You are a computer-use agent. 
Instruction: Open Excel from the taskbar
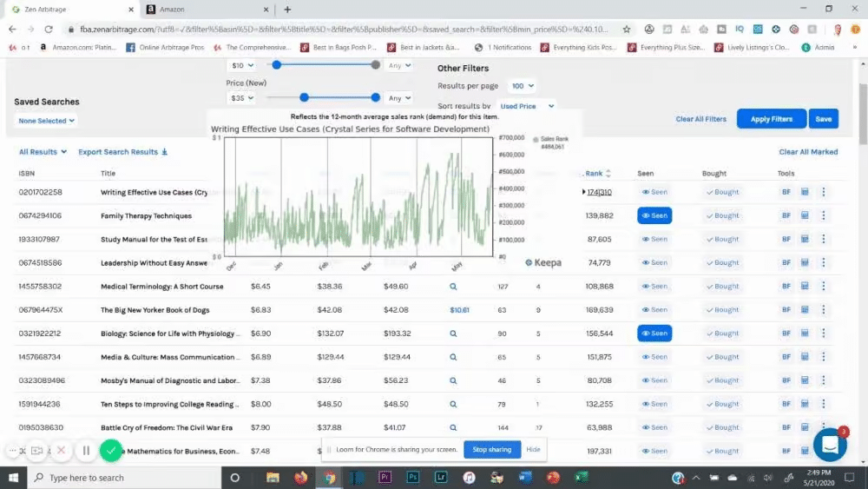582,478
